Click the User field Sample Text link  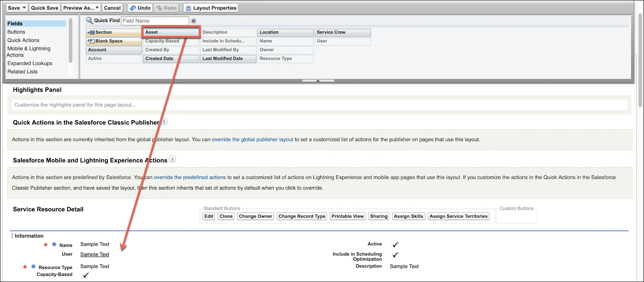click(x=95, y=254)
